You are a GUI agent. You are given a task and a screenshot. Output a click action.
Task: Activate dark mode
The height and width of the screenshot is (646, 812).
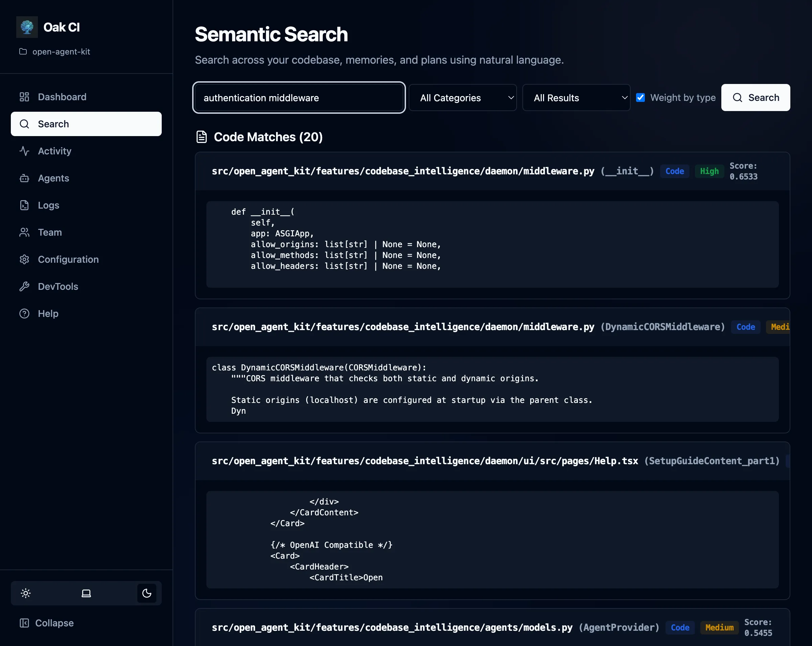pos(146,593)
